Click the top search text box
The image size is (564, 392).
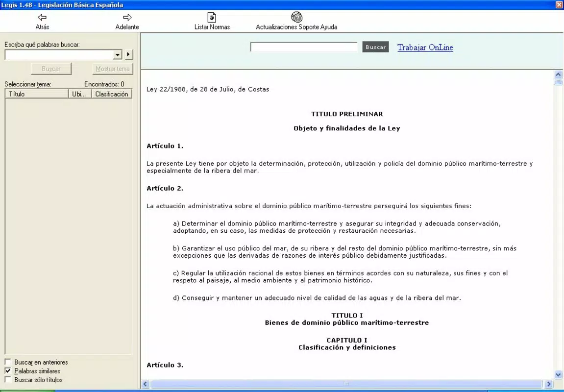point(304,47)
